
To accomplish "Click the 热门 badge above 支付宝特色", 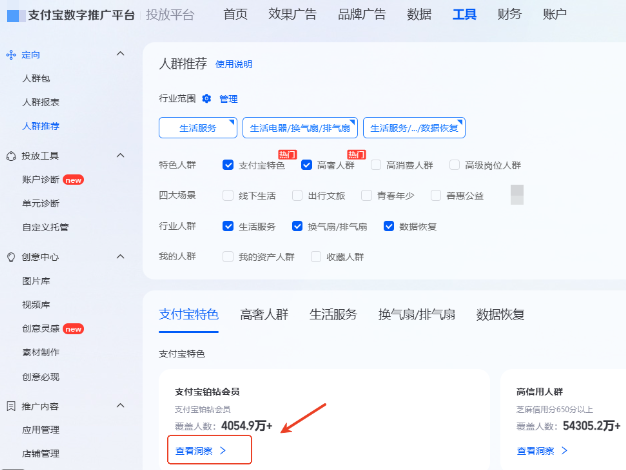I will tap(287, 154).
